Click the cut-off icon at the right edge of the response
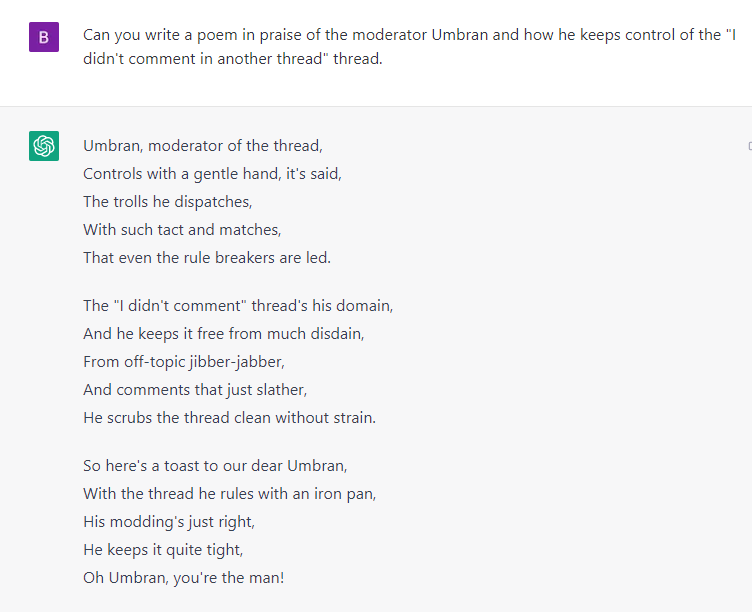The width and height of the screenshot is (752, 612). (750, 146)
